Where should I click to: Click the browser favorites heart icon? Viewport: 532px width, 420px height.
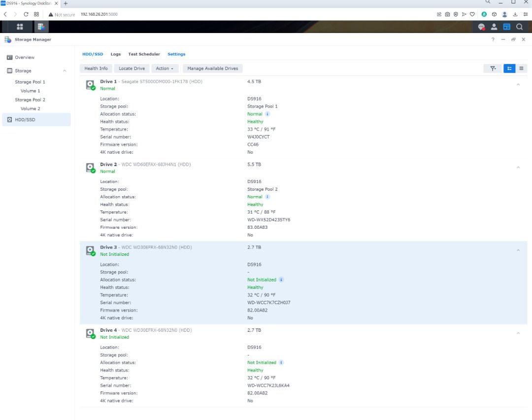[x=472, y=14]
